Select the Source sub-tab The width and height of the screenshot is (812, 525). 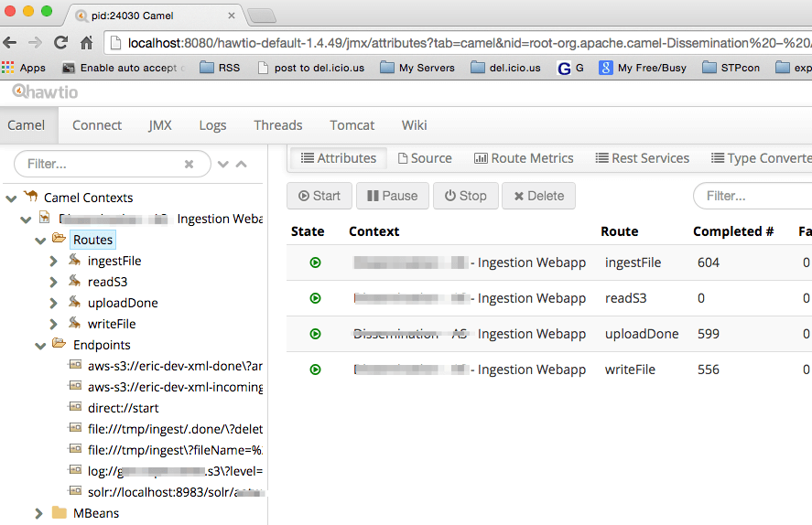[x=425, y=158]
